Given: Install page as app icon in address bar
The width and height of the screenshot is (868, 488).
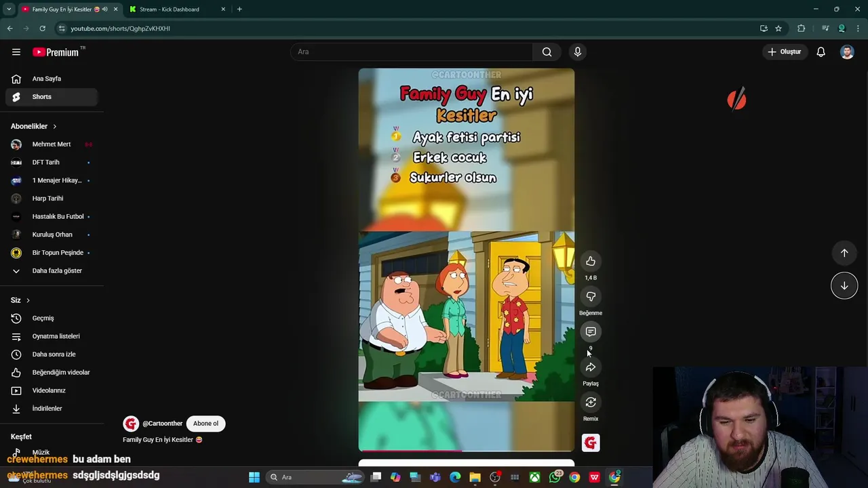Looking at the screenshot, I should point(764,28).
